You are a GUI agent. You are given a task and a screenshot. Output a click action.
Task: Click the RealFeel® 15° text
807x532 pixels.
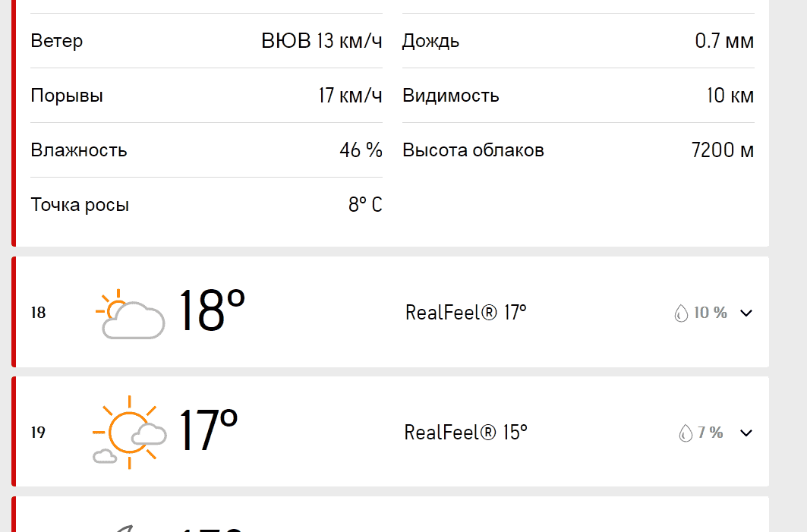tap(466, 433)
